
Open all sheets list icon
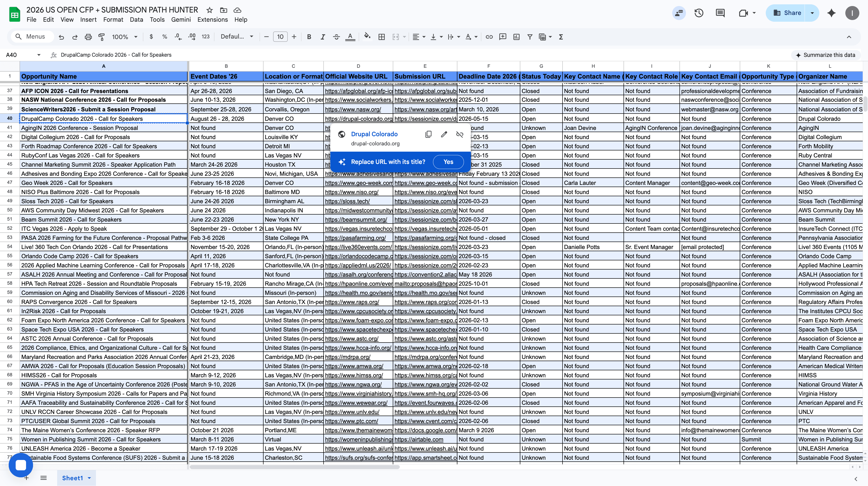point(43,478)
